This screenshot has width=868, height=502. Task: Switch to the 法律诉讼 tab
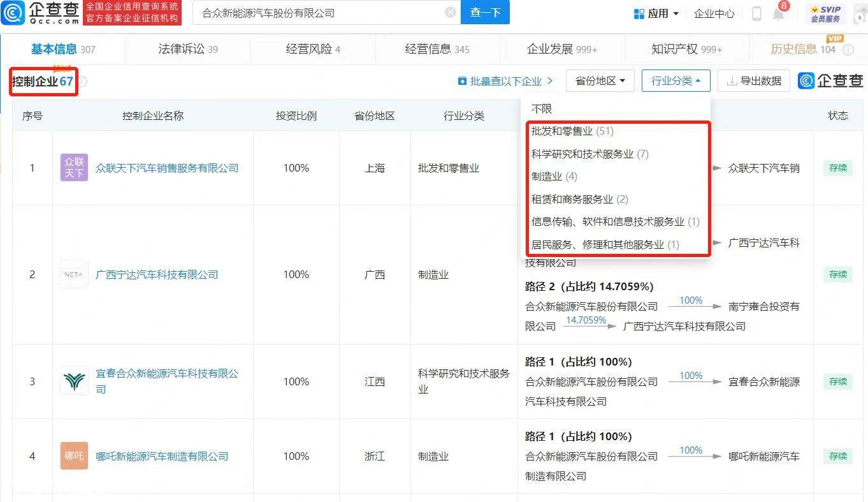[188, 49]
